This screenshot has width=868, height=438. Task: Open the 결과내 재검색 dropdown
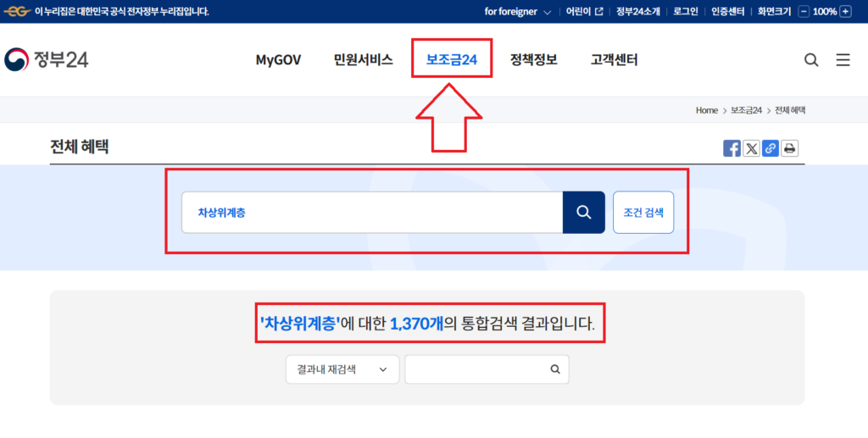342,369
